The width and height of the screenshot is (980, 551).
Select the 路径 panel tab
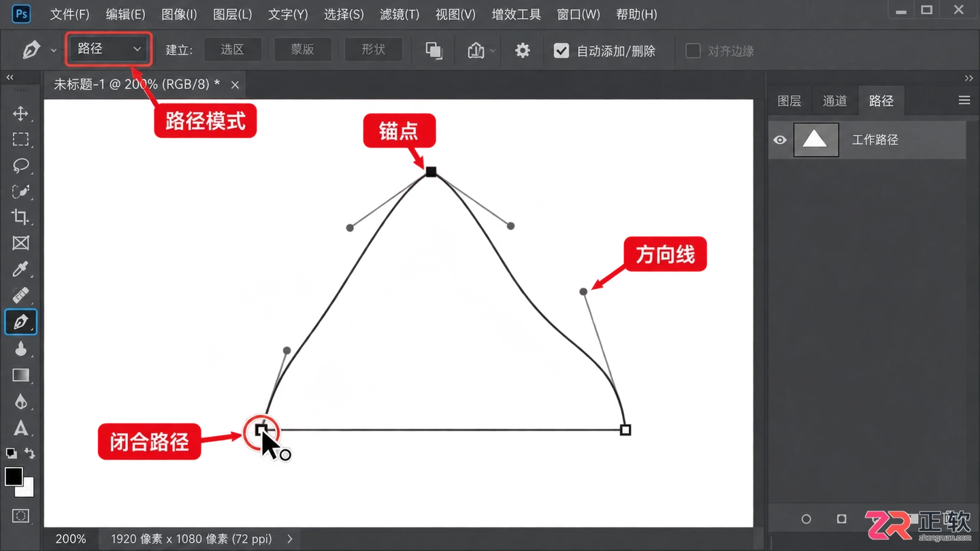(881, 101)
